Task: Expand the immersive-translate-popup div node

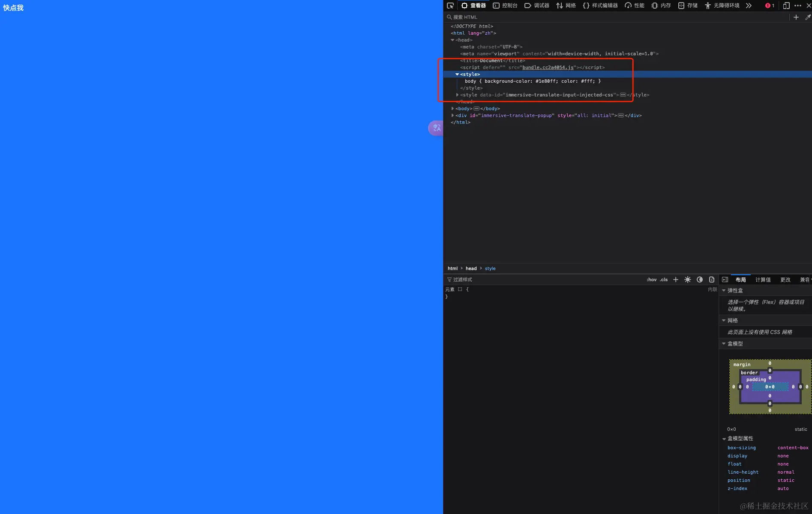Action: tap(452, 115)
